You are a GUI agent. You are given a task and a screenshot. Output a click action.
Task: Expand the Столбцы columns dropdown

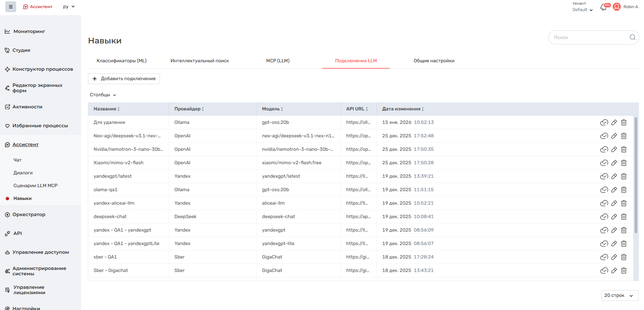pos(103,95)
